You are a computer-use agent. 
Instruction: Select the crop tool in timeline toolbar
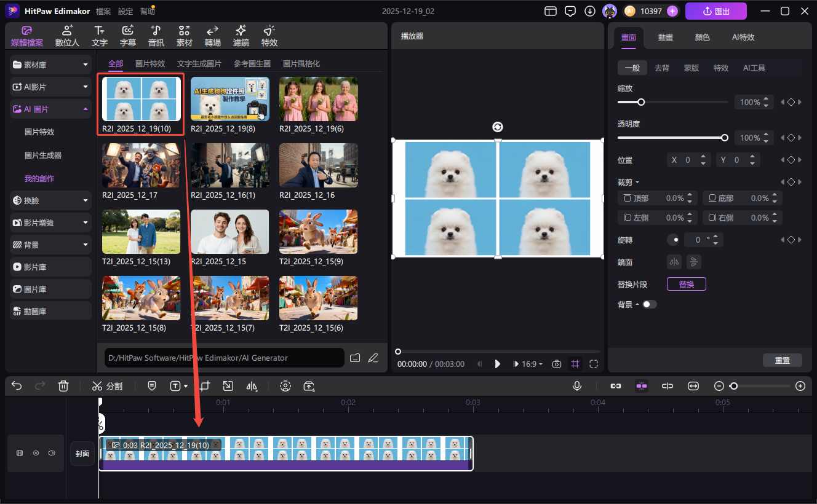pyautogui.click(x=205, y=386)
